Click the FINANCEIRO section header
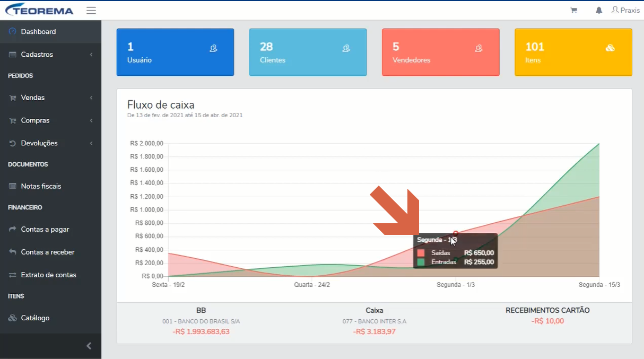The height and width of the screenshot is (359, 644). pos(25,207)
